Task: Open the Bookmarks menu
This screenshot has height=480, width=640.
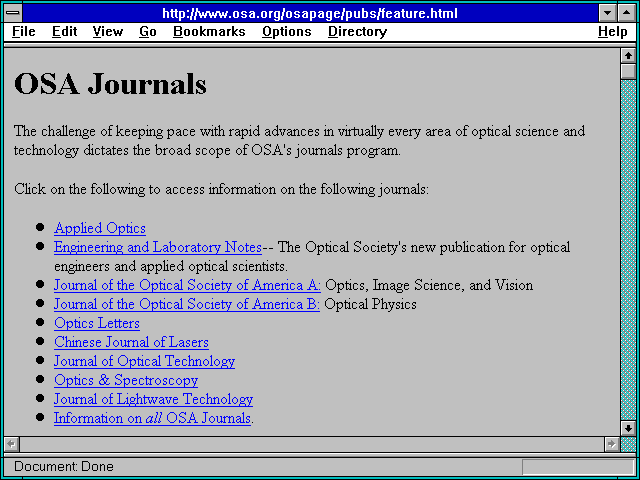Action: click(x=209, y=32)
